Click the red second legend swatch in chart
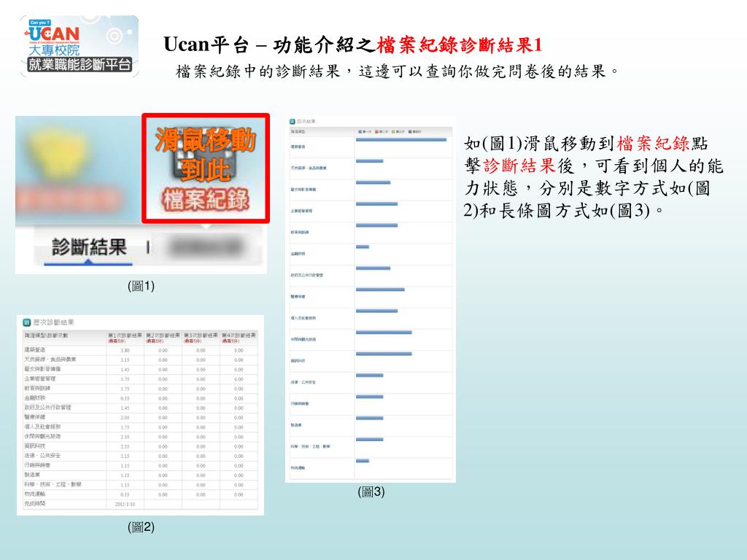Image resolution: width=747 pixels, height=560 pixels. click(377, 131)
